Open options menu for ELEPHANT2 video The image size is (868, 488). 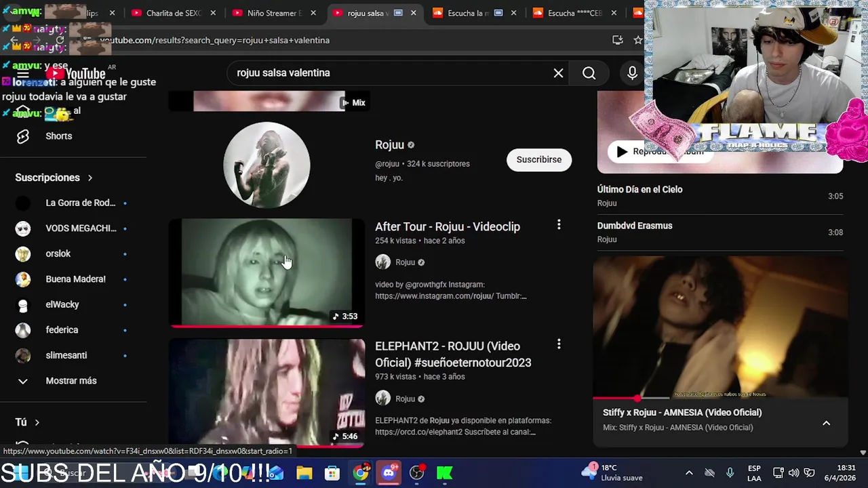pos(559,344)
